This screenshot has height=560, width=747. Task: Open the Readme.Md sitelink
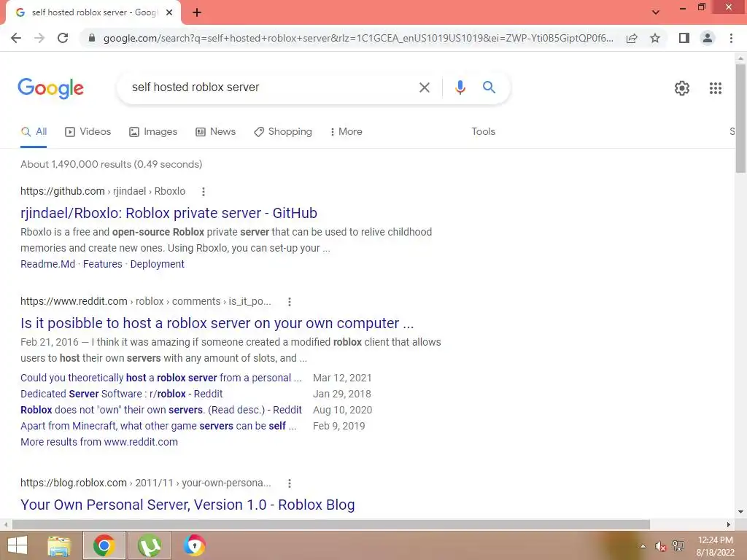47,264
